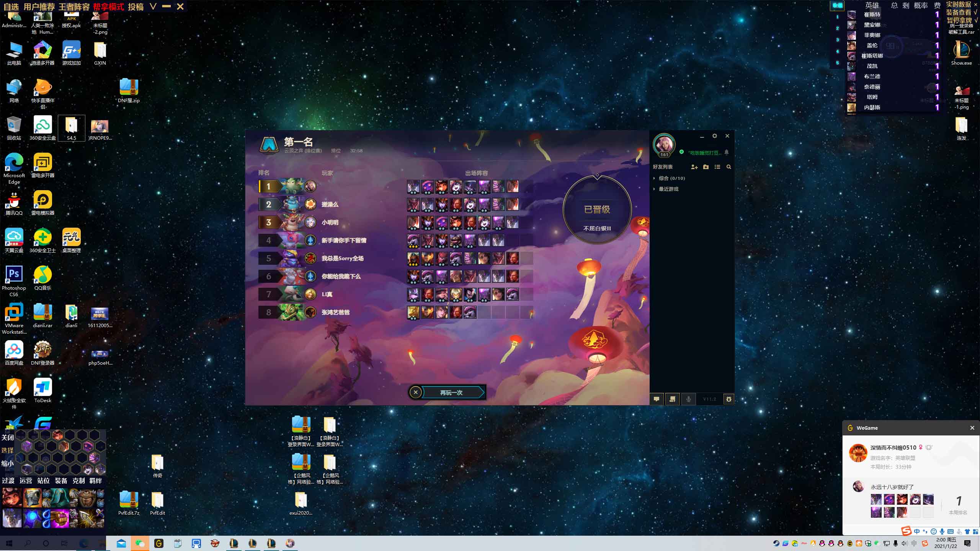This screenshot has height=551, width=980.
Task: Open the 装备 tab in lineup overlay
Action: [61, 481]
